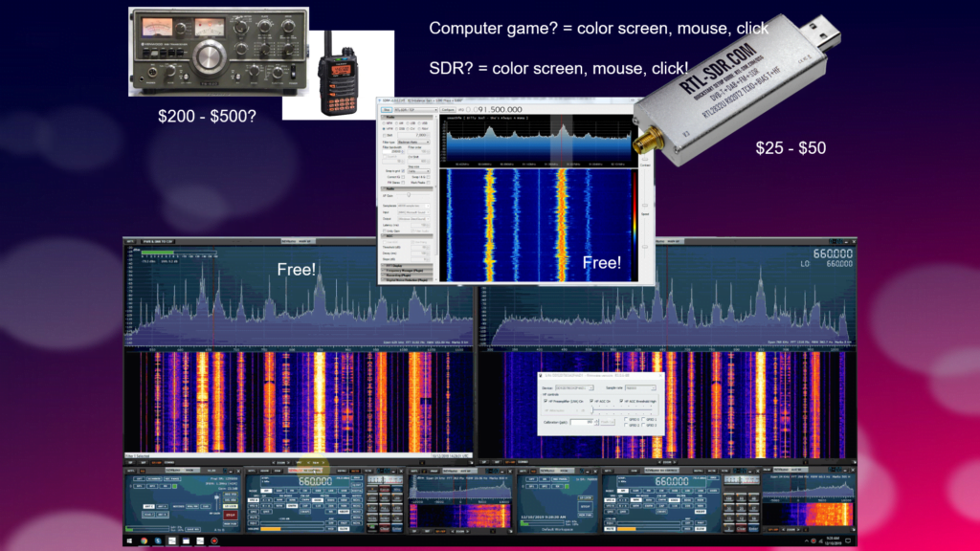980x551 pixels.
Task: Click the "$200 - $500?" price text
Action: tap(207, 116)
